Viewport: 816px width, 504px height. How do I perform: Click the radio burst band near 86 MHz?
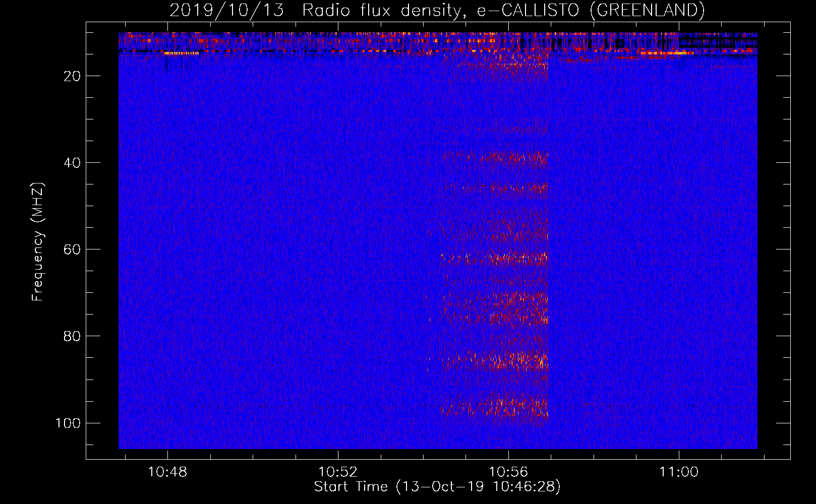494,361
